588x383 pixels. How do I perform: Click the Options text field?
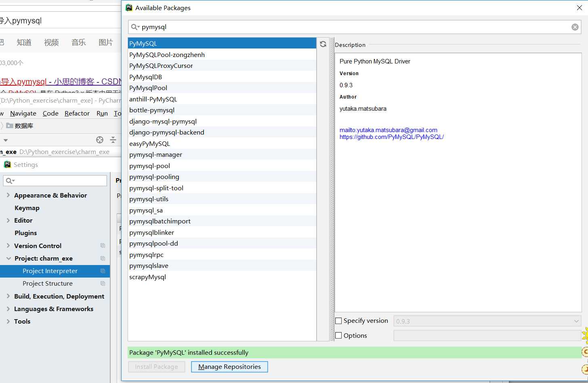(x=487, y=335)
